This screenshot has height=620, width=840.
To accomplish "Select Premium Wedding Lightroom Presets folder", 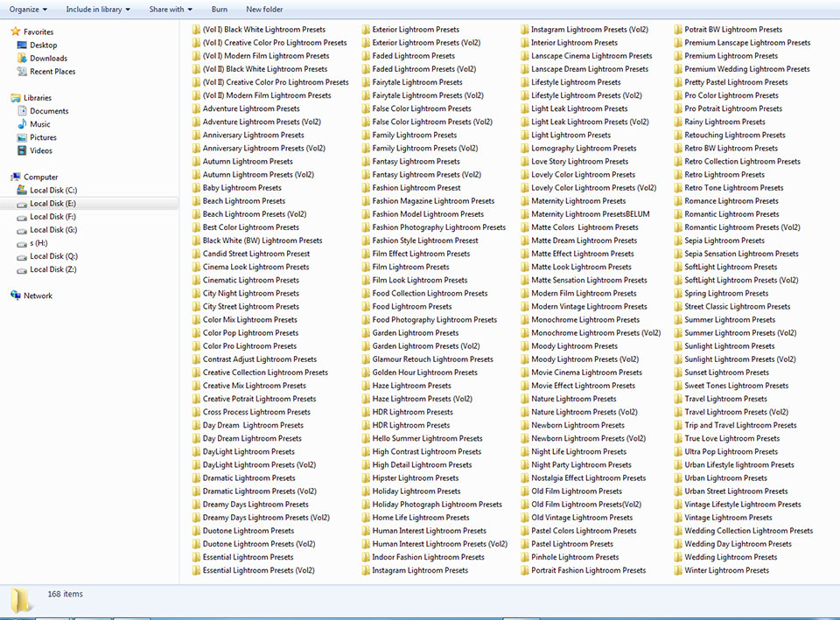I will [742, 69].
